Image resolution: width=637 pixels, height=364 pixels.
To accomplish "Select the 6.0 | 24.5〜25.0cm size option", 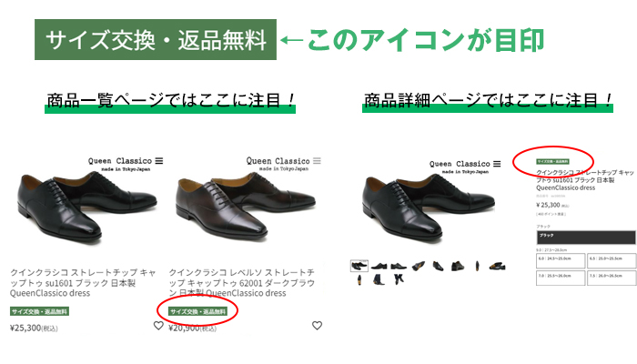I will [561, 261].
